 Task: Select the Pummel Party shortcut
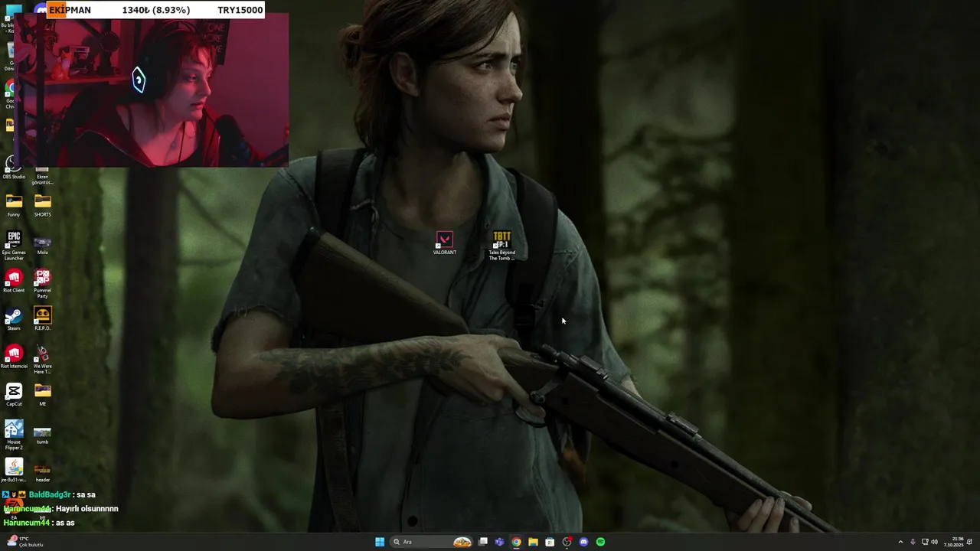tap(42, 283)
